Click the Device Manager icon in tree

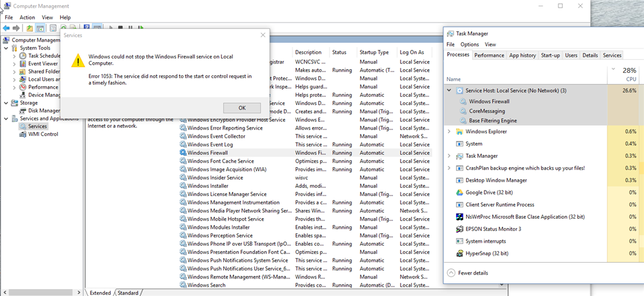(x=23, y=95)
